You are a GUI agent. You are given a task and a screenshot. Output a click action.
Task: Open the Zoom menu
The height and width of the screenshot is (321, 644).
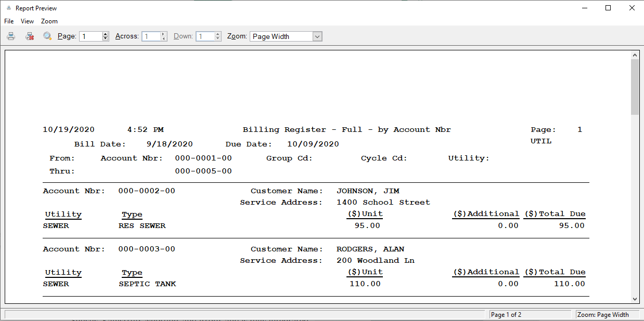(x=49, y=21)
